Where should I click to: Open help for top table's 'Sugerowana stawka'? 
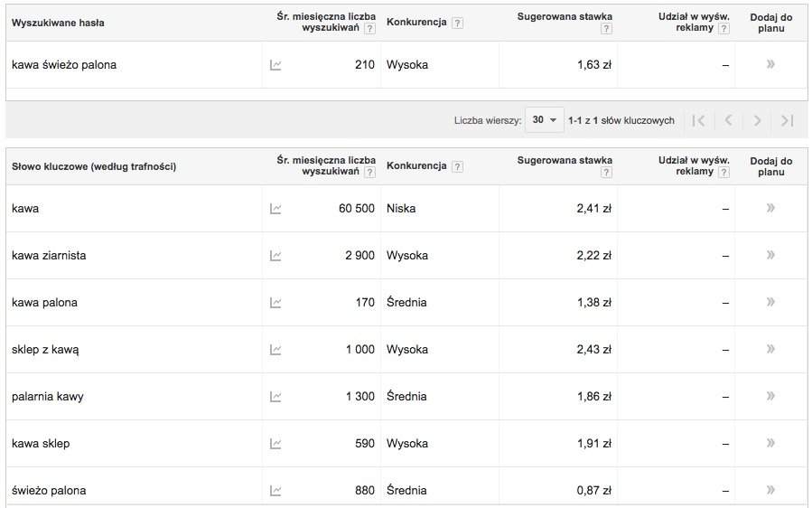coord(606,29)
